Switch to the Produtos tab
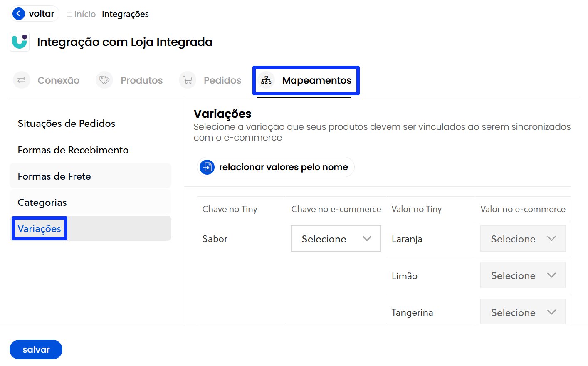588x366 pixels. pyautogui.click(x=129, y=80)
